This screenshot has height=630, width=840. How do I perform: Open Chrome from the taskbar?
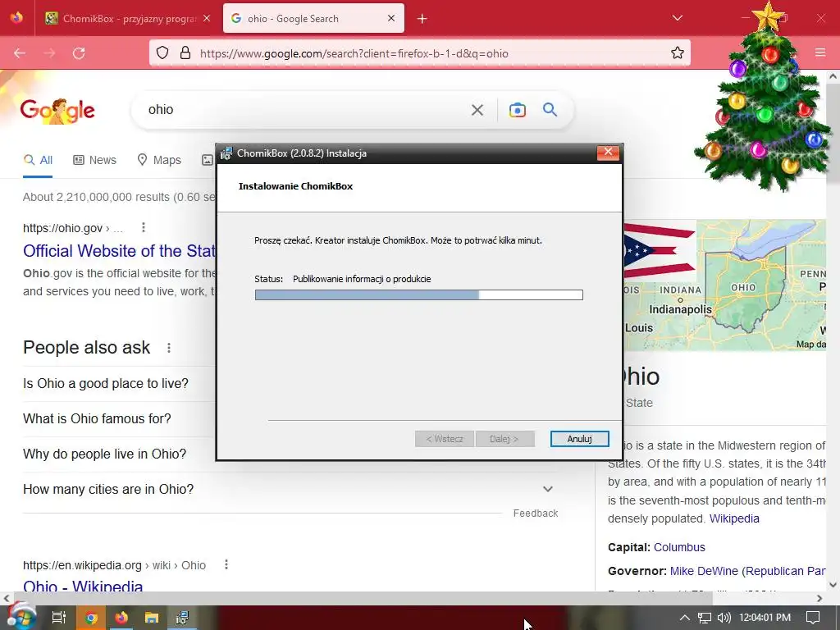pyautogui.click(x=91, y=618)
